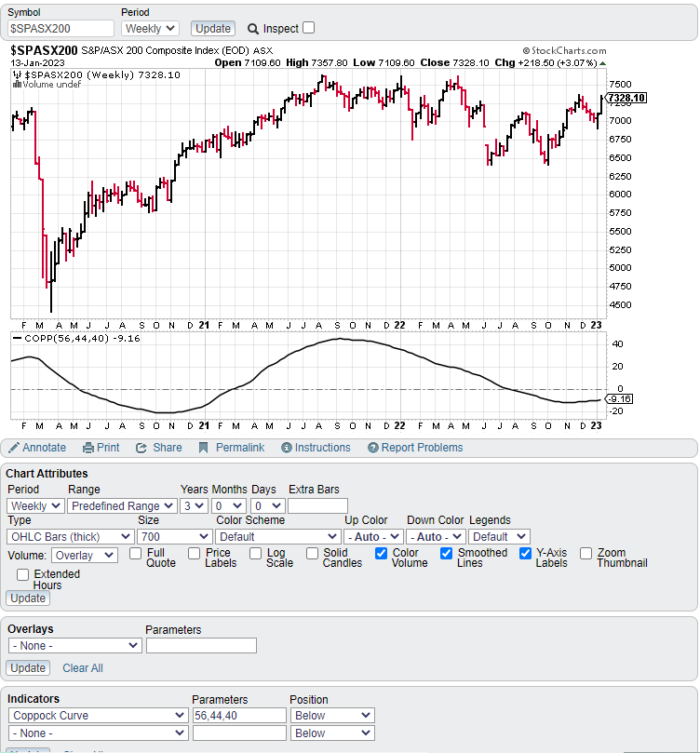This screenshot has height=753, width=700.
Task: Click the $SPASX200 chart title text
Action: [x=44, y=50]
